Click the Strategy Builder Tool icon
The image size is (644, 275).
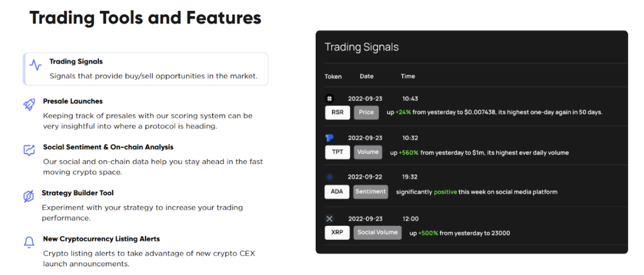[x=28, y=196]
